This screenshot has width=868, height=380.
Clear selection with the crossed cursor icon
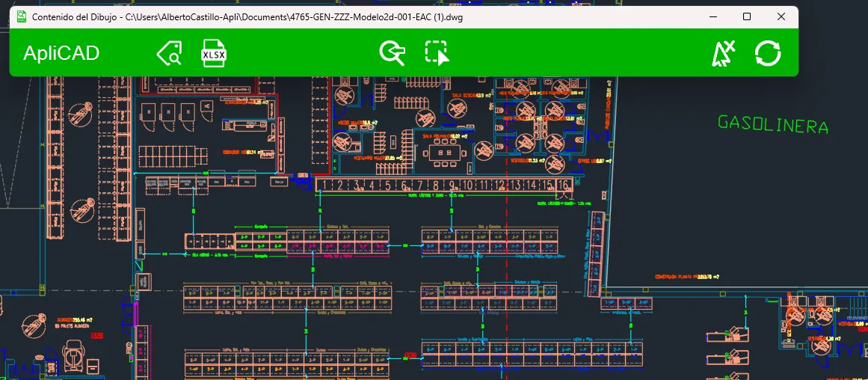tap(723, 54)
